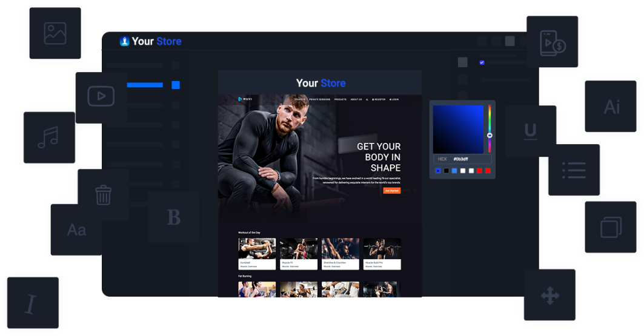
Task: Click the music note audio icon
Action: (x=48, y=137)
